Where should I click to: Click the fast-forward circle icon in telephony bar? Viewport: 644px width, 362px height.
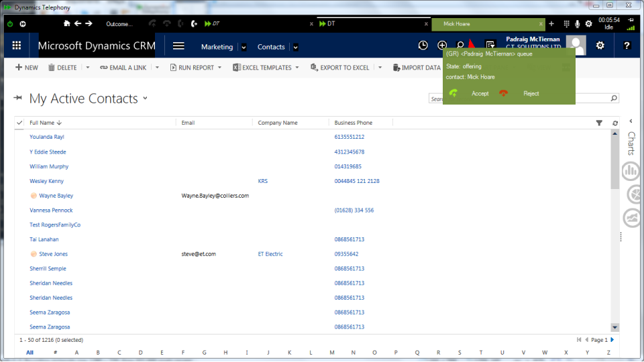coord(23,24)
